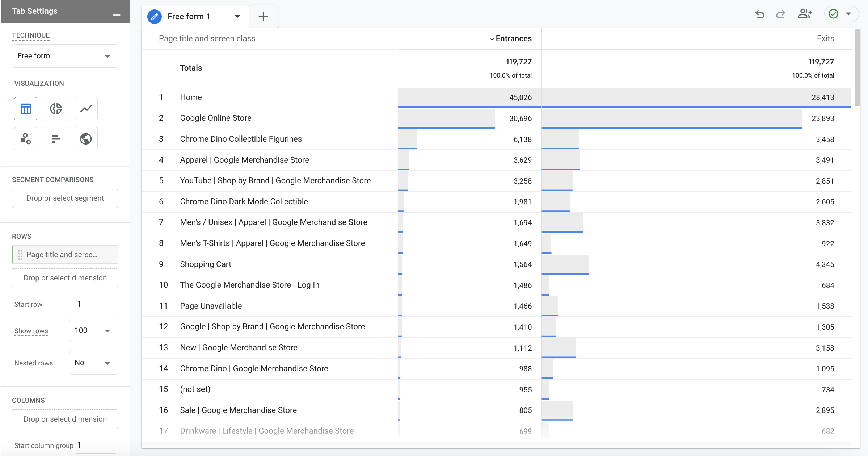Select the donut chart visualization

tap(56, 109)
